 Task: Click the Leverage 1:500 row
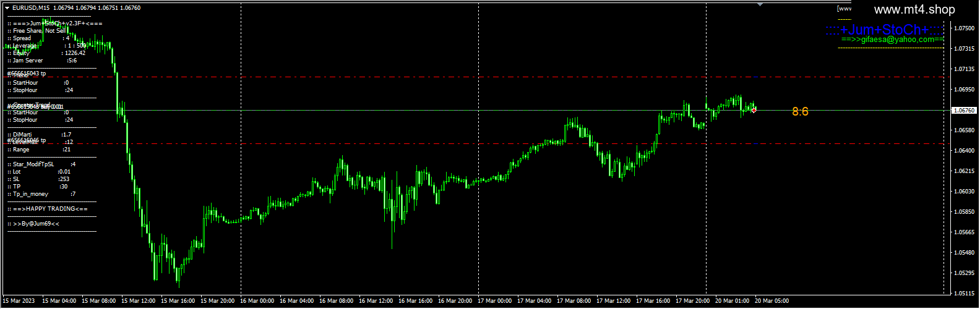[x=47, y=46]
